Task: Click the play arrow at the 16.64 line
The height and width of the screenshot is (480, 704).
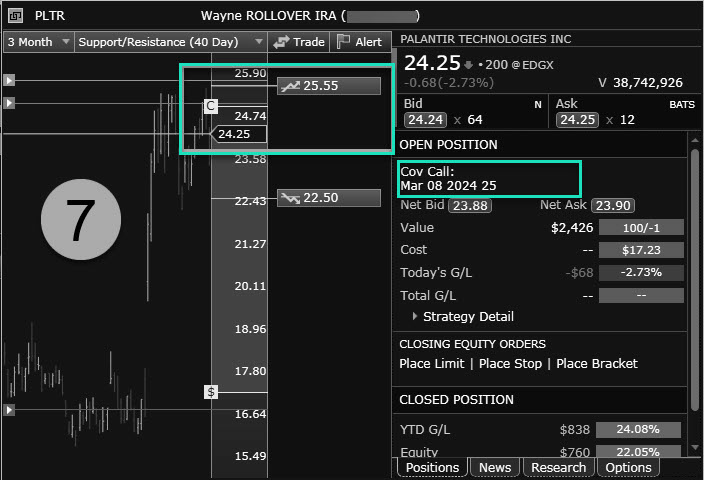Action: (9, 410)
